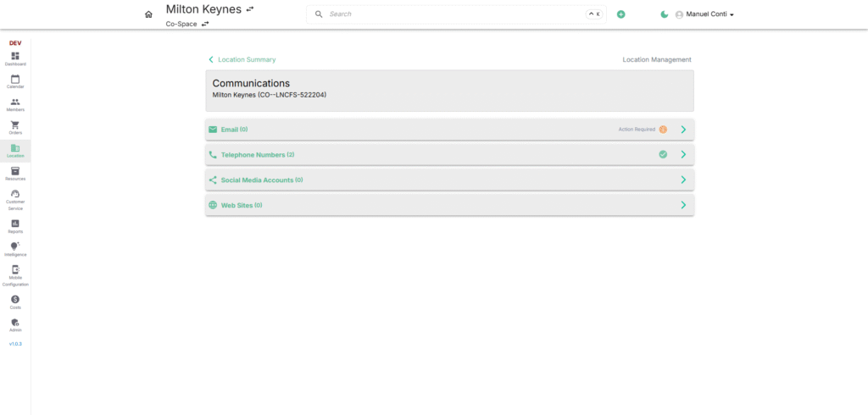Open Customer Service in the sidebar
Viewport: 868px width, 415px height.
point(15,200)
